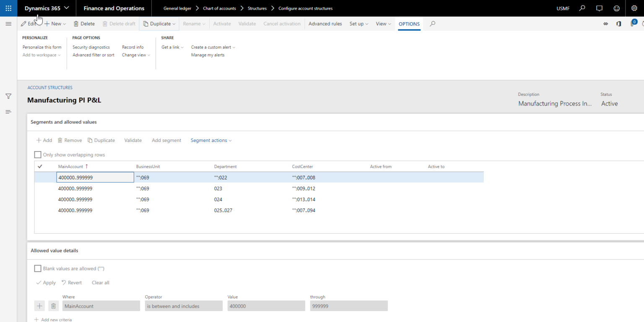
Task: Click the feedback smiley icon
Action: point(616,8)
